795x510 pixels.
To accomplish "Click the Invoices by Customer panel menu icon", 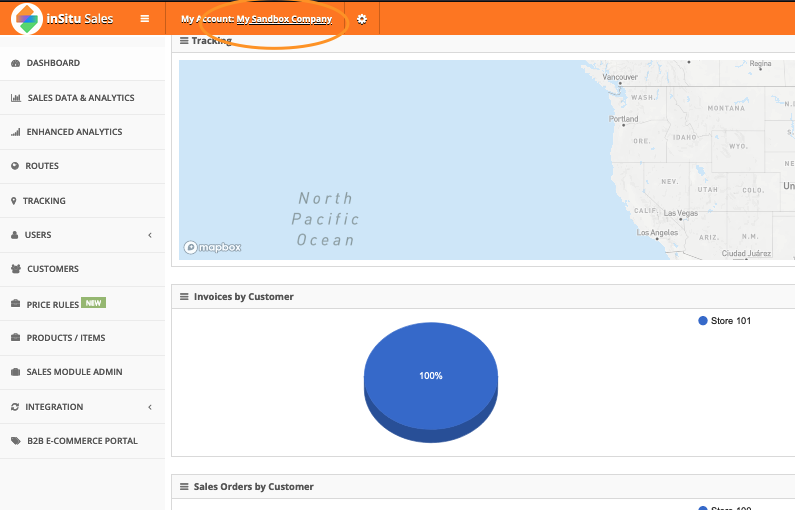I will click(184, 297).
